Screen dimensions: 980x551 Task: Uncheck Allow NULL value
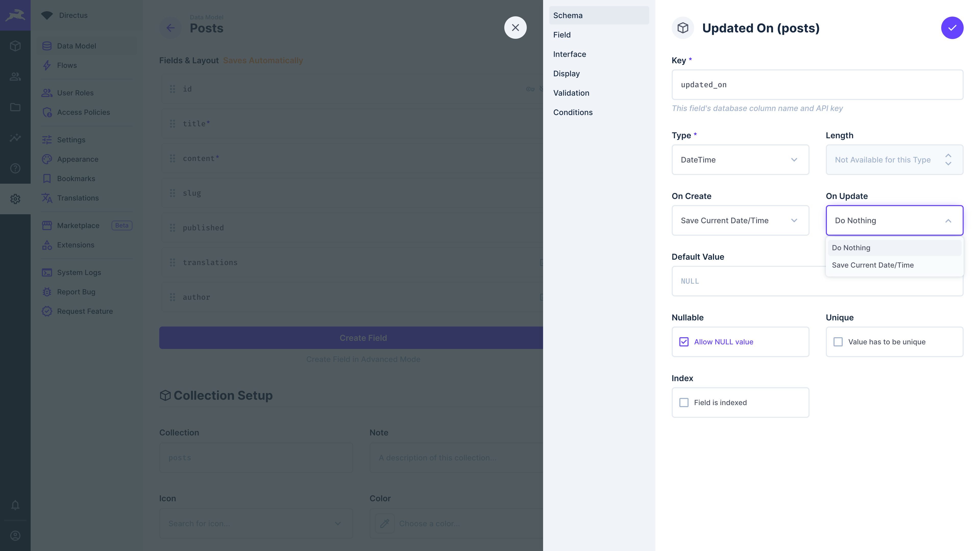[x=684, y=342]
